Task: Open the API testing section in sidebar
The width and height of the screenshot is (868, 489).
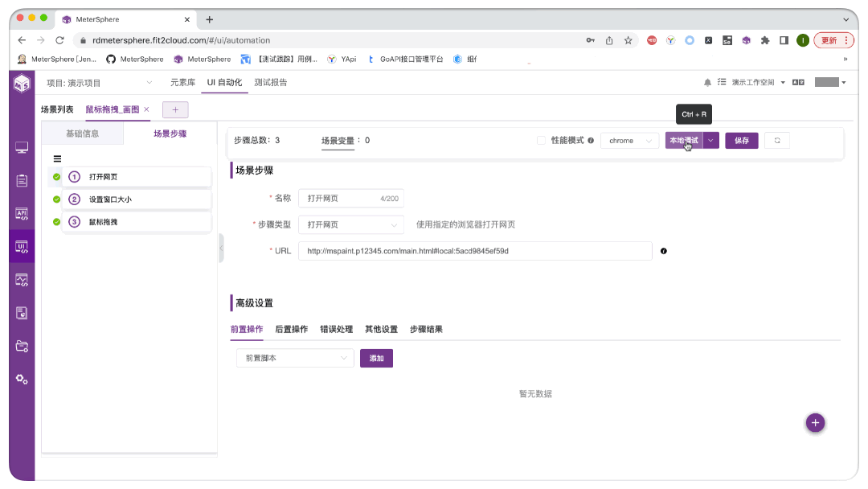Action: click(22, 213)
